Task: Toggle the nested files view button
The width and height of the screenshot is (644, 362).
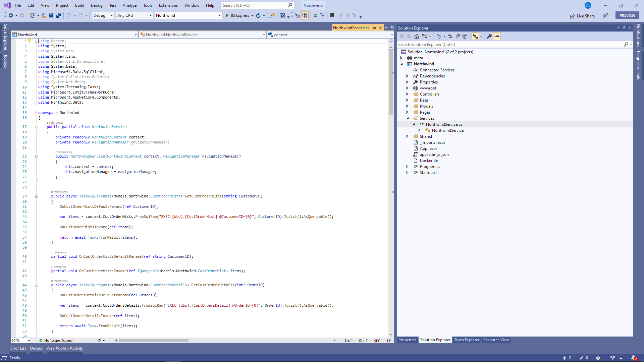Action: (x=475, y=36)
